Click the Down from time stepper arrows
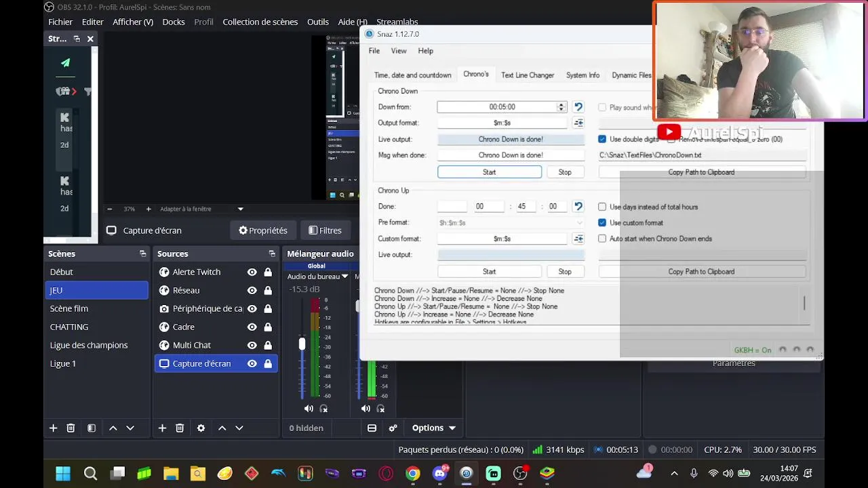Screen dimensions: 868x488 [561, 106]
